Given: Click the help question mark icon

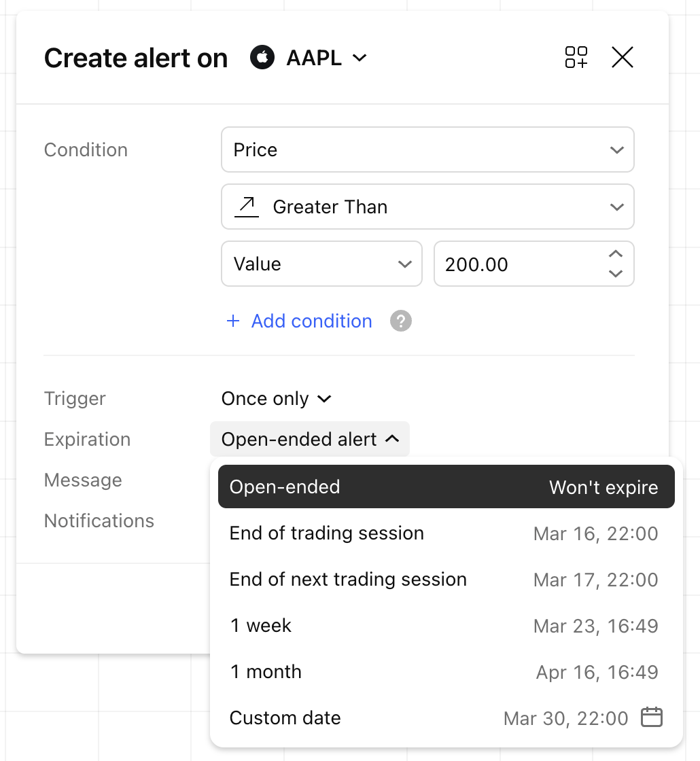Looking at the screenshot, I should pos(401,321).
